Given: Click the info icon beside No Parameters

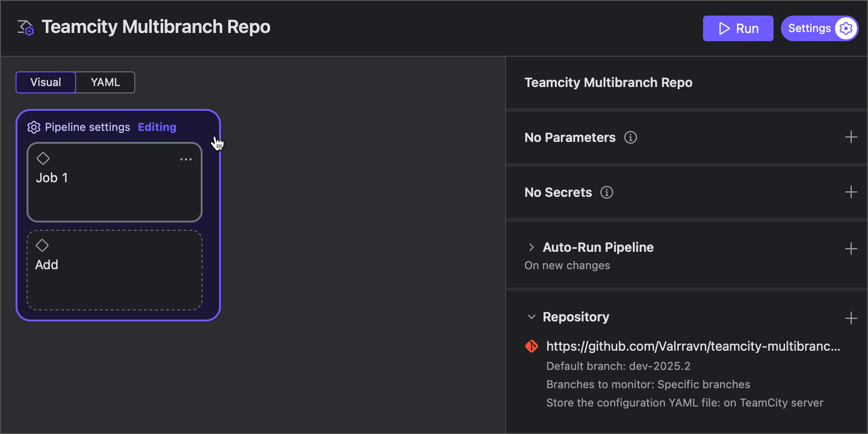Looking at the screenshot, I should (631, 137).
